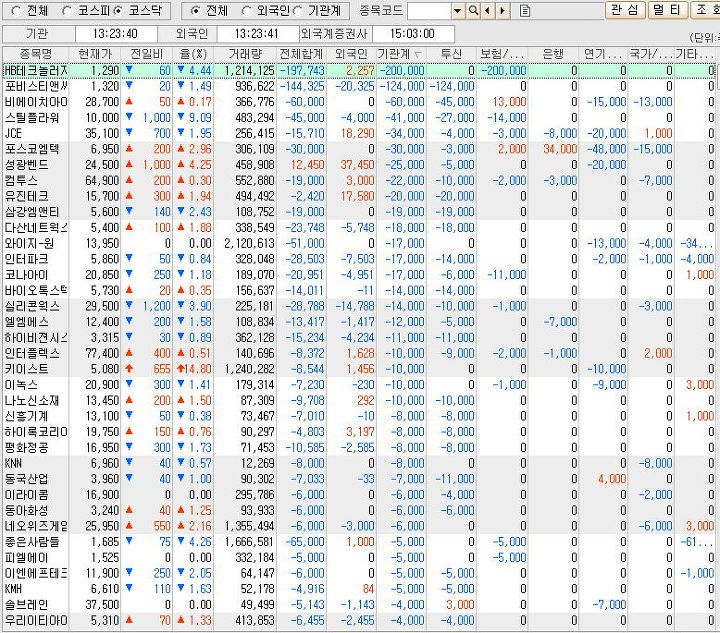This screenshot has width=720, height=633.
Task: Select the 컴투스 stock name
Action: pyautogui.click(x=21, y=180)
